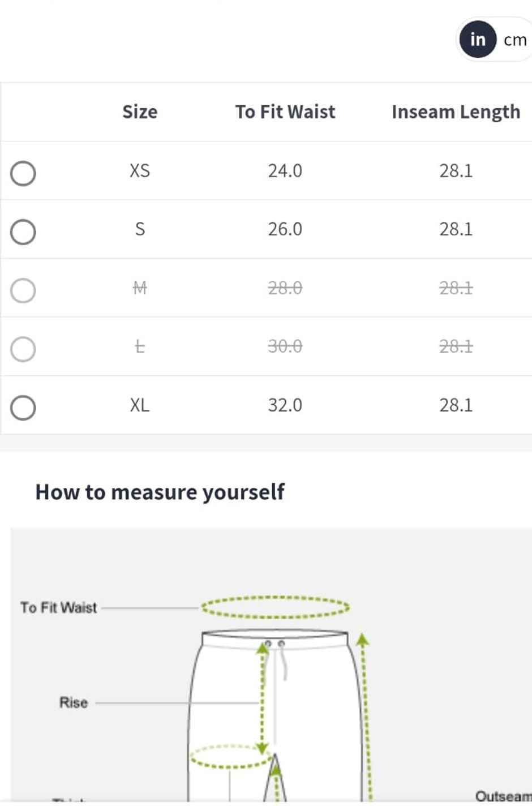Select the S size radio button
Viewport: 532px width, 806px height.
(x=23, y=232)
